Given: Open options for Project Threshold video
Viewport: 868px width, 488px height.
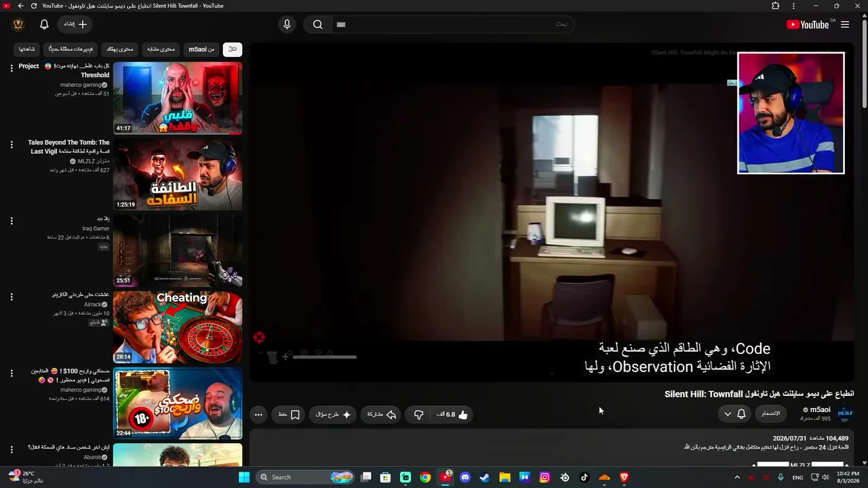Looking at the screenshot, I should (12, 68).
